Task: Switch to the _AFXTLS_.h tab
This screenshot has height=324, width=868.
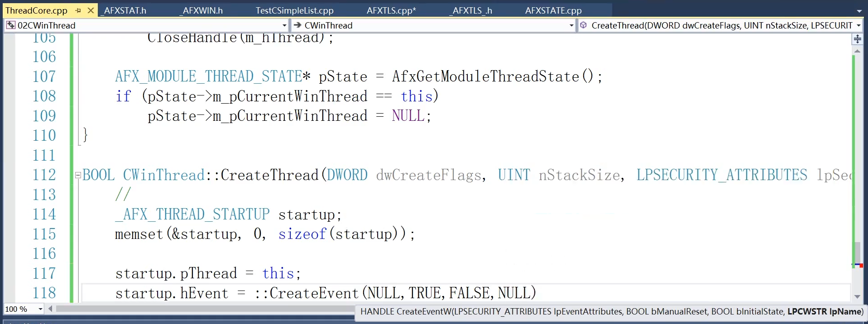Action: coord(470,10)
